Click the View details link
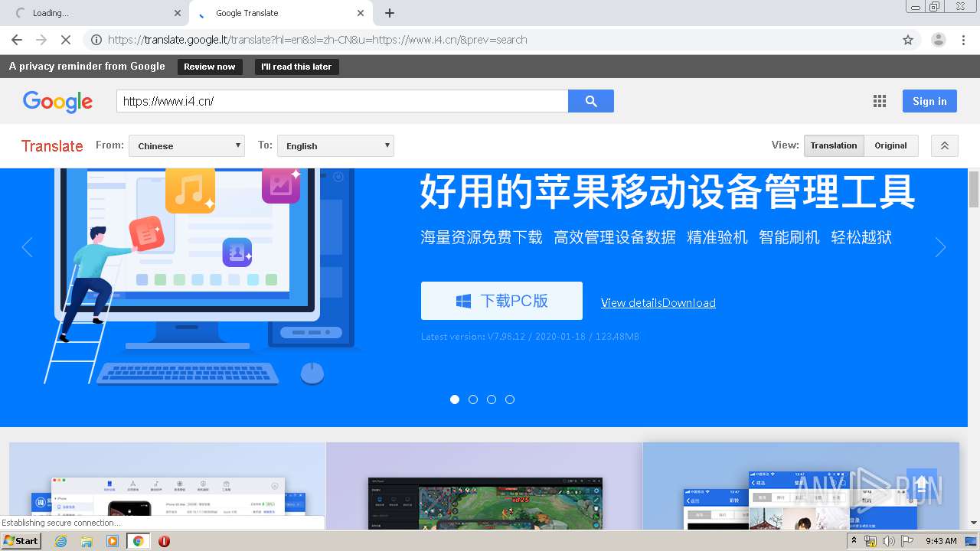The width and height of the screenshot is (980, 551). [632, 303]
